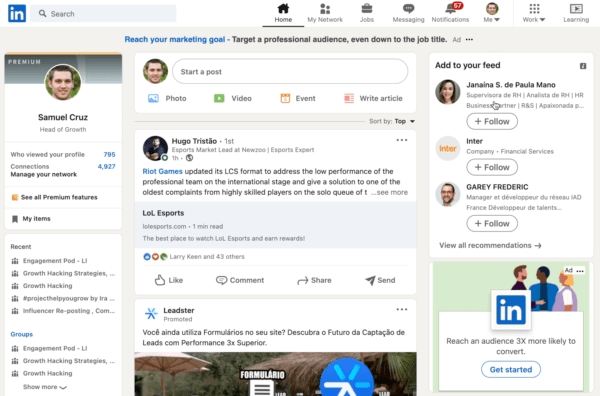Open Samuel Cruz profile name

(63, 117)
